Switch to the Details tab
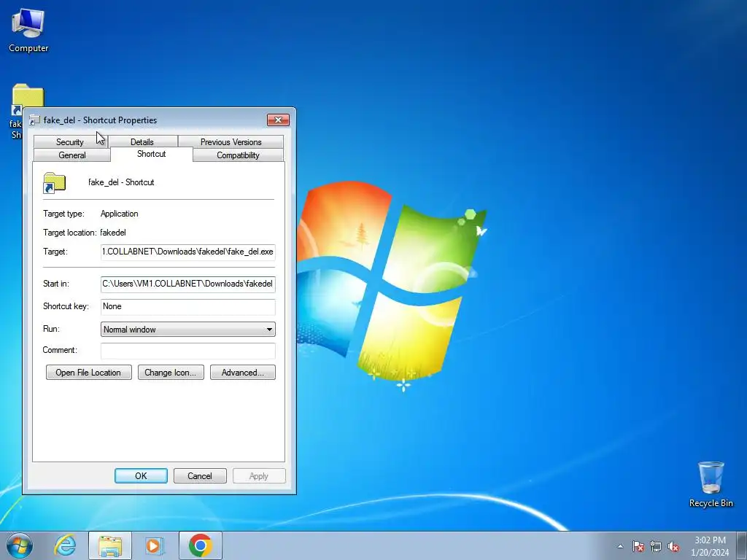The height and width of the screenshot is (560, 747). click(142, 142)
